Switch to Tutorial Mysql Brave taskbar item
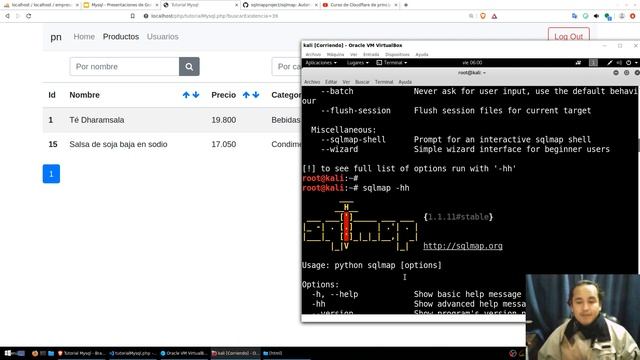Screen dimensions: 640x360 [x=81, y=353]
